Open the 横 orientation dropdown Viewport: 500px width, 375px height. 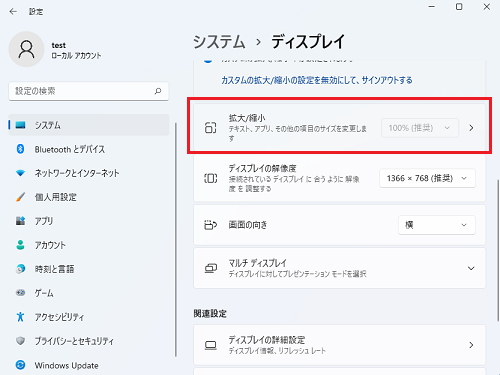click(437, 225)
